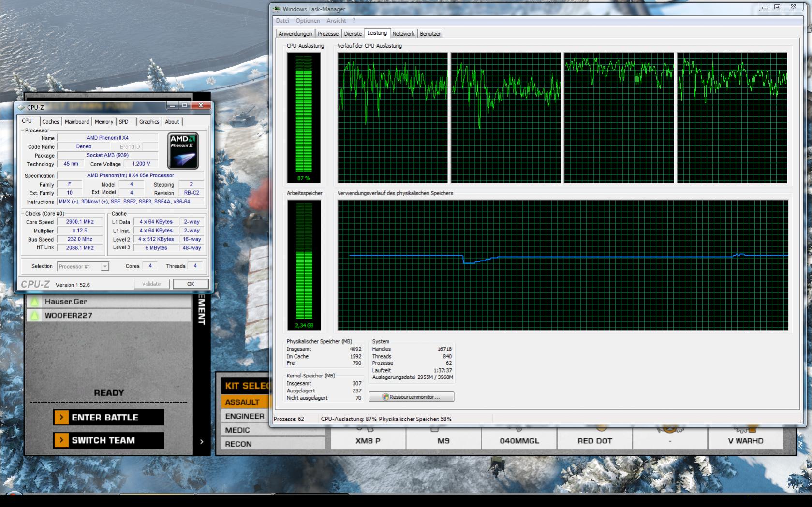
Task: Select the RECON kit
Action: tap(273, 444)
